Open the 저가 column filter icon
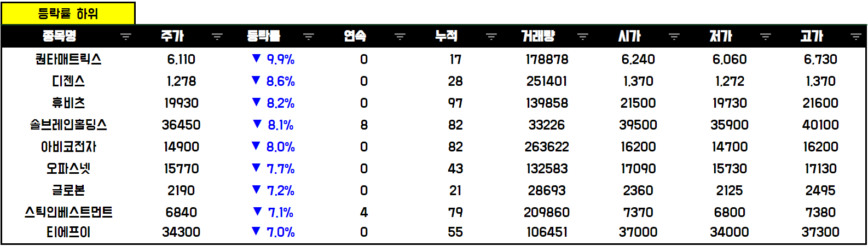The height and width of the screenshot is (246, 868). [x=766, y=37]
